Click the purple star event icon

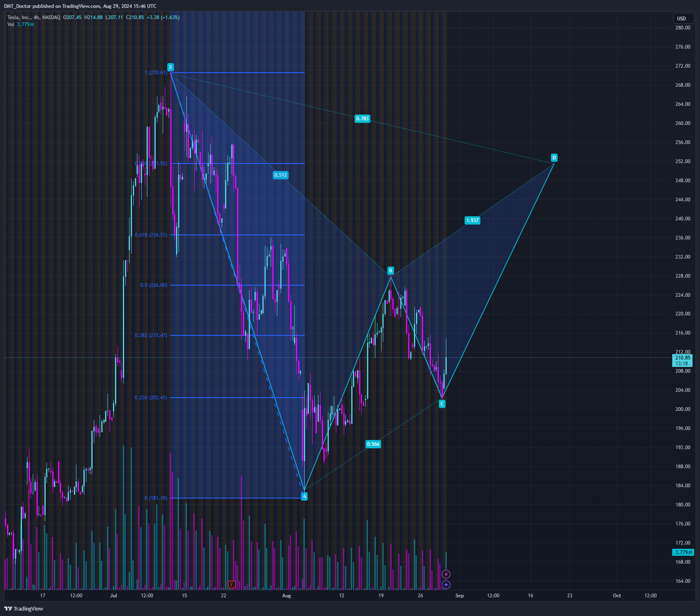[x=446, y=584]
